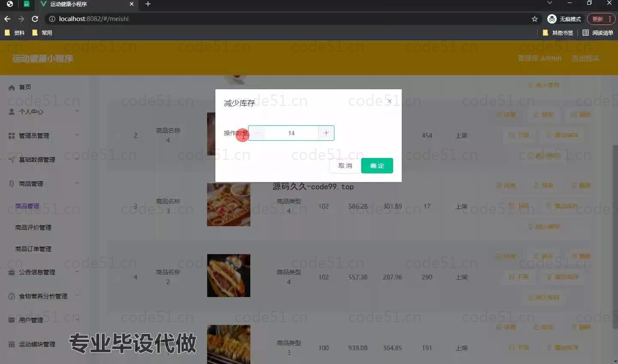Screen dimensions: 618x364
Task: Click the browser 更新 button
Action: tap(601, 19)
